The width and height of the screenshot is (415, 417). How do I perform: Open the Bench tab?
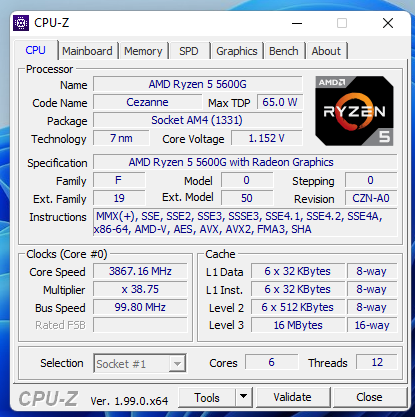(284, 51)
